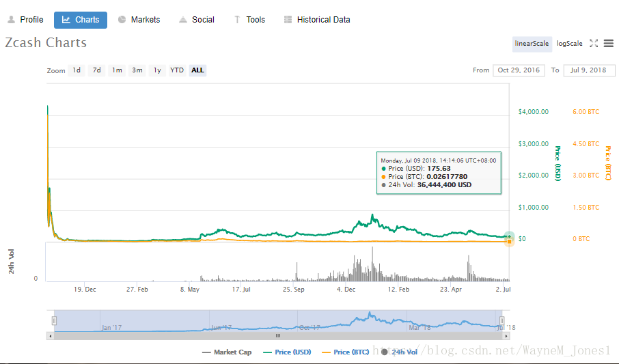Toggle fullscreen chart view icon
This screenshot has width=619, height=364.
594,44
